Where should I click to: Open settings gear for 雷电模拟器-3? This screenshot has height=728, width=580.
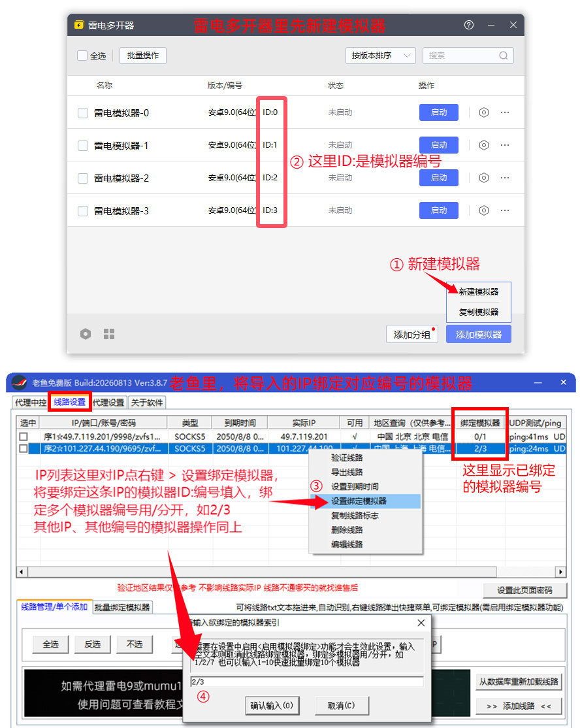(483, 210)
